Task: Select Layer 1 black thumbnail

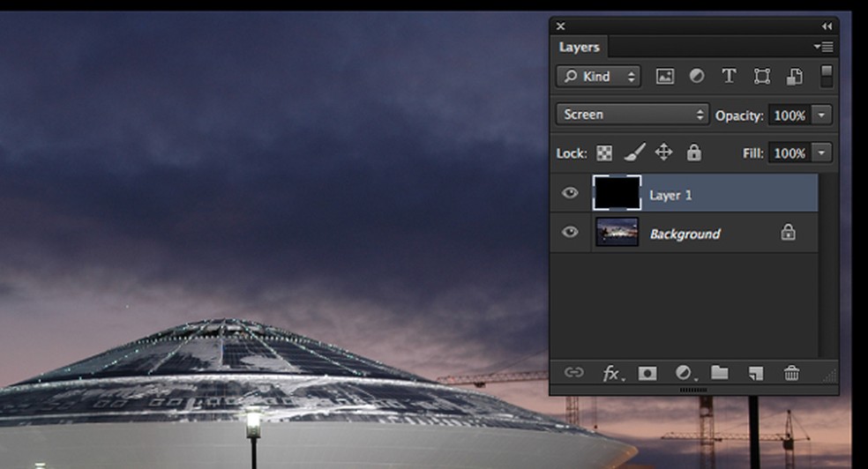Action: tap(617, 193)
